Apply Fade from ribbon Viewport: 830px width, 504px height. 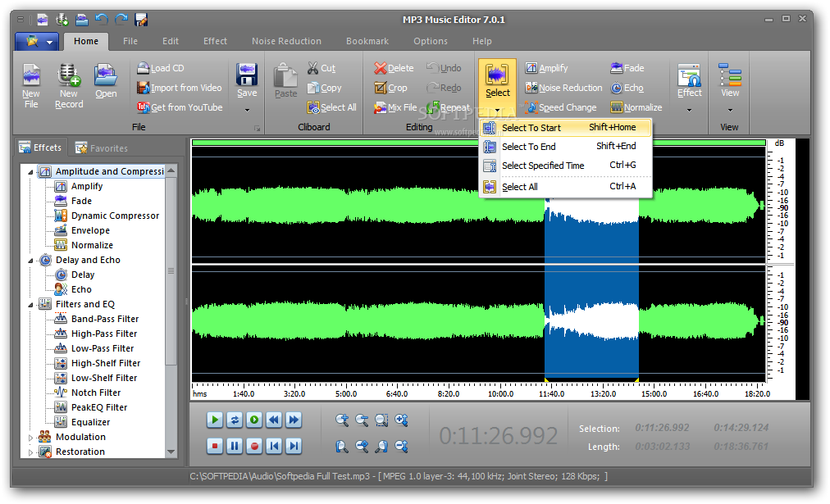(627, 68)
